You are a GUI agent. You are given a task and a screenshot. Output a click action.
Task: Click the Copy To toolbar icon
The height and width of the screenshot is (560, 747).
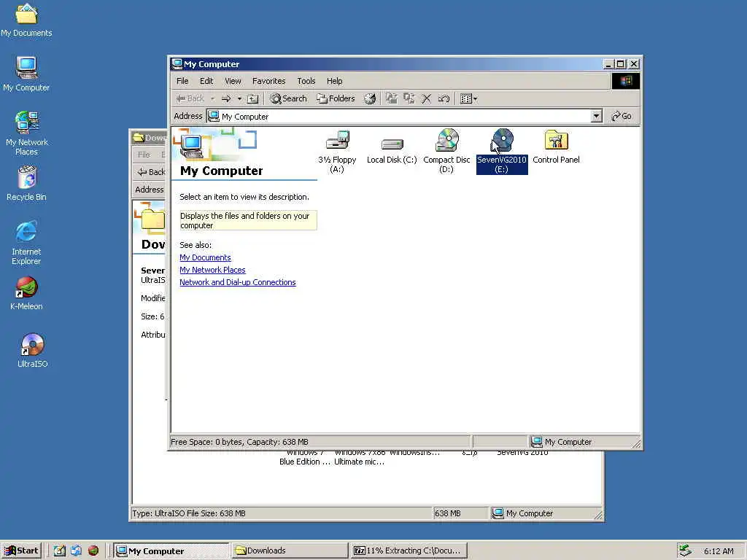click(409, 98)
